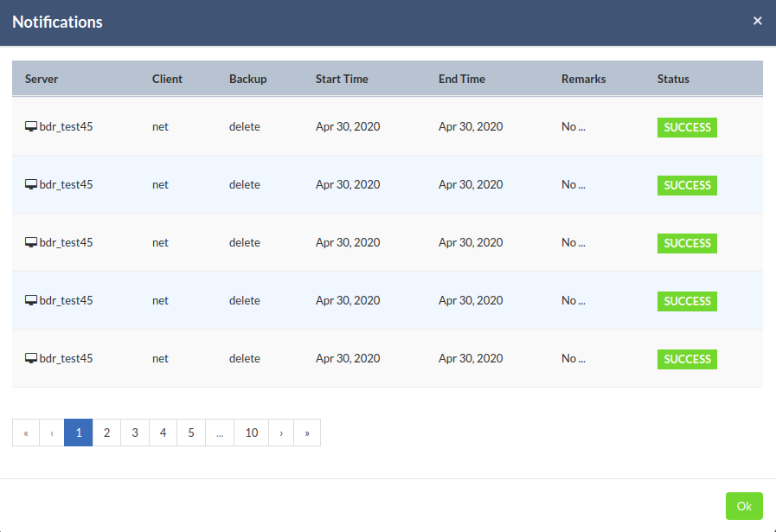Viewport: 776px width, 532px height.
Task: Jump to page 5
Action: pyautogui.click(x=191, y=433)
